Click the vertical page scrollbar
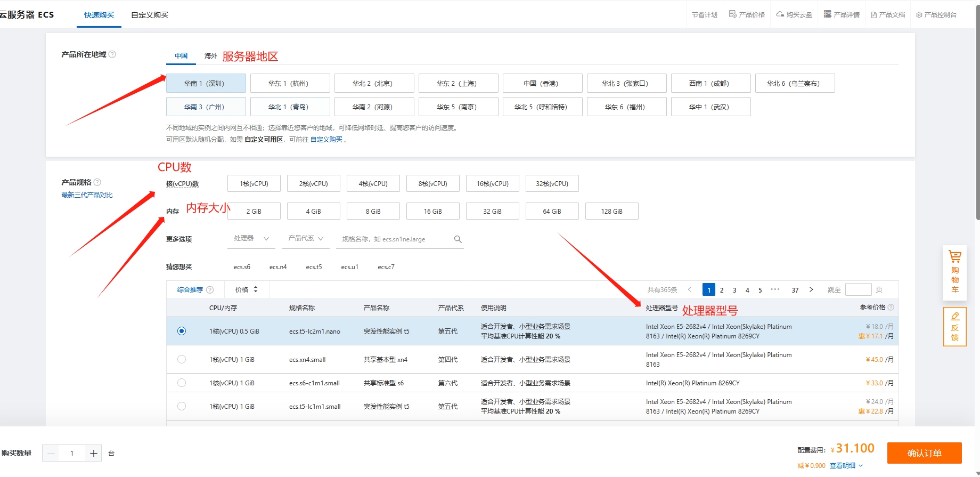 (977, 112)
